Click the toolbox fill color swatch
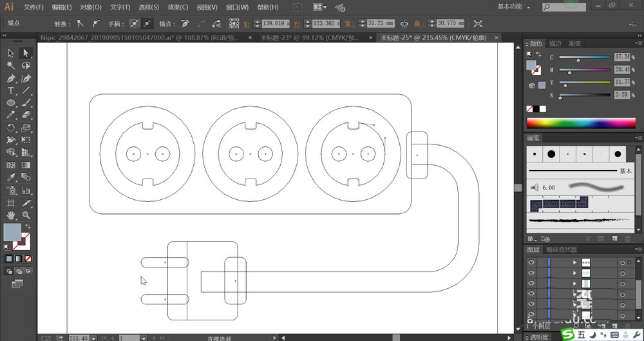The height and width of the screenshot is (341, 644). [x=12, y=233]
